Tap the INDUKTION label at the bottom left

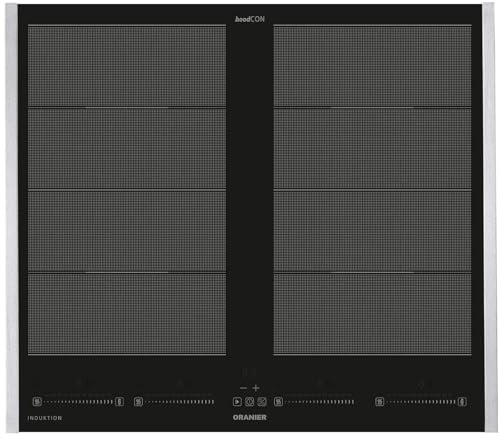[45, 418]
